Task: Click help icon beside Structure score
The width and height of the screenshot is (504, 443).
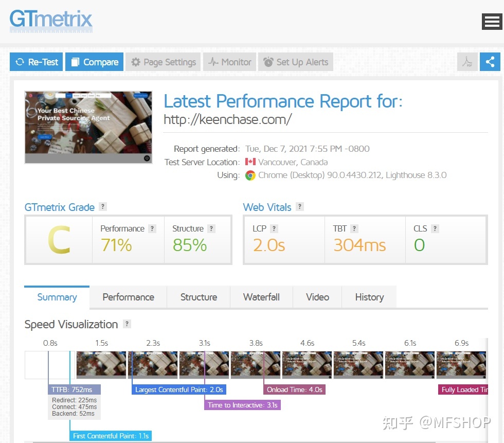Action: 211,229
